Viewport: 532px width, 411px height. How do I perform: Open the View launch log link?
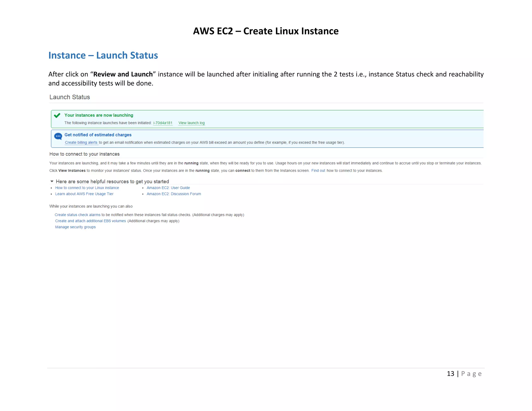(191, 123)
